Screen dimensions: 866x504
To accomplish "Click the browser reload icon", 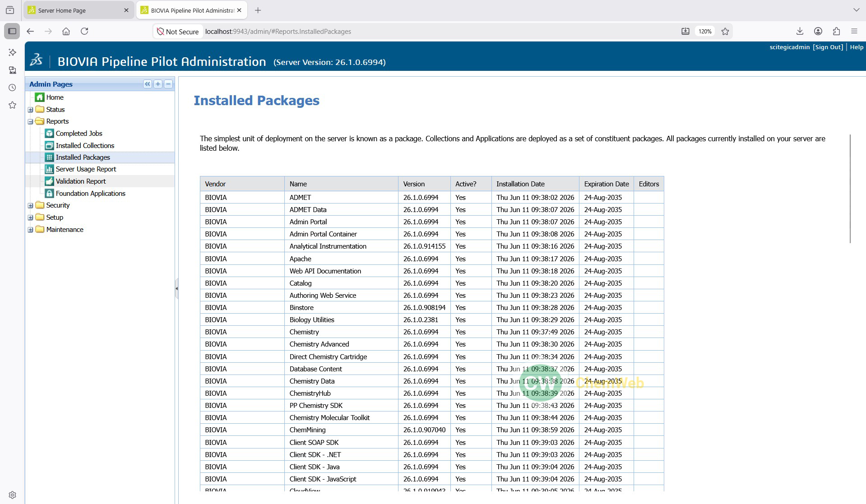I will click(x=84, y=31).
